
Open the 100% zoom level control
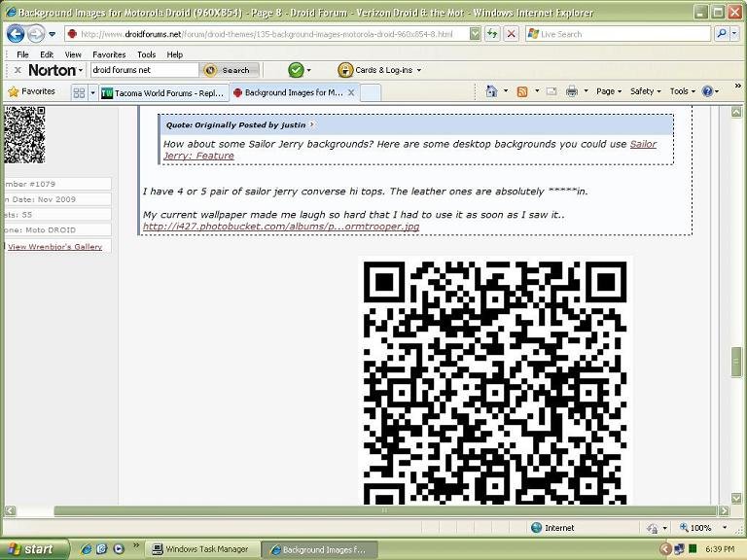click(703, 528)
